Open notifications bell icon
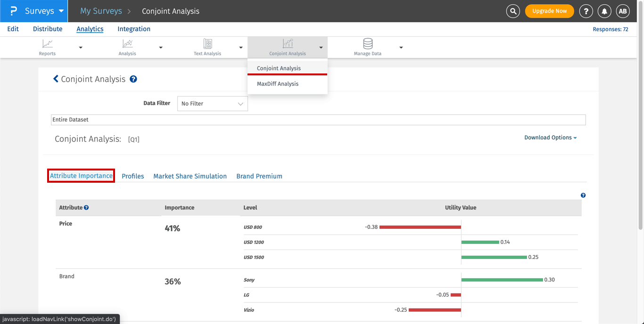Viewport: 644px width, 324px height. pos(604,11)
